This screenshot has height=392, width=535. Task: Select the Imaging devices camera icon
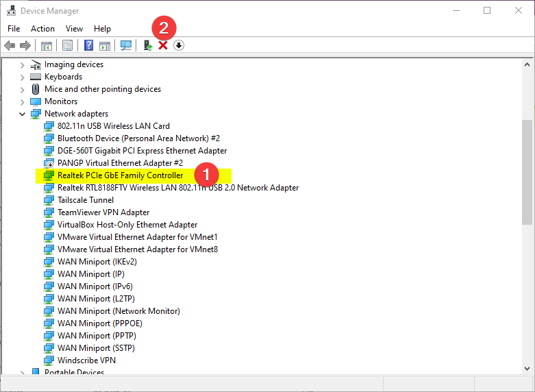point(36,64)
